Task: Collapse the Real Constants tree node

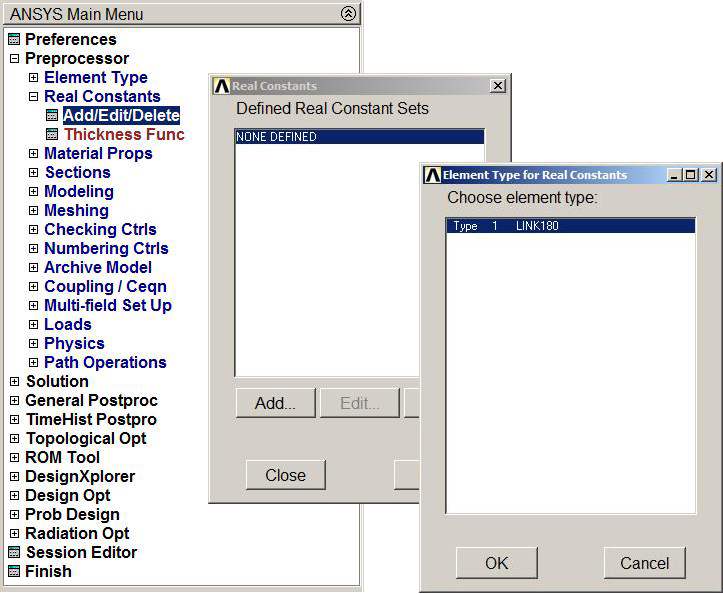Action: 33,97
